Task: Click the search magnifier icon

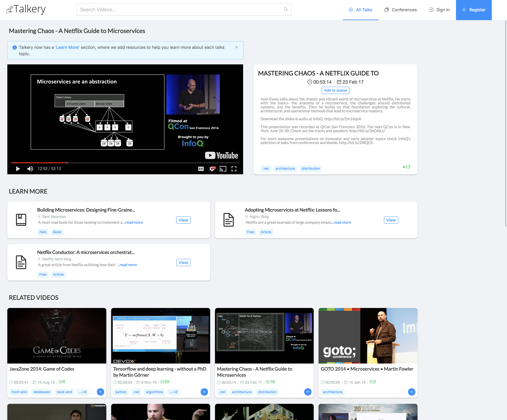Action: pos(286,9)
